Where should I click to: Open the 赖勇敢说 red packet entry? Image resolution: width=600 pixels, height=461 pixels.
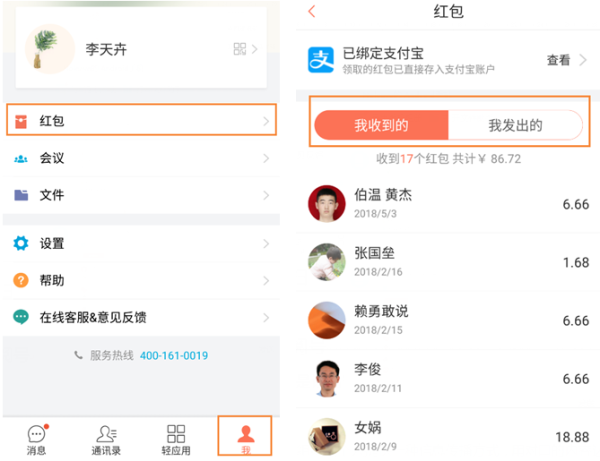tap(448, 320)
